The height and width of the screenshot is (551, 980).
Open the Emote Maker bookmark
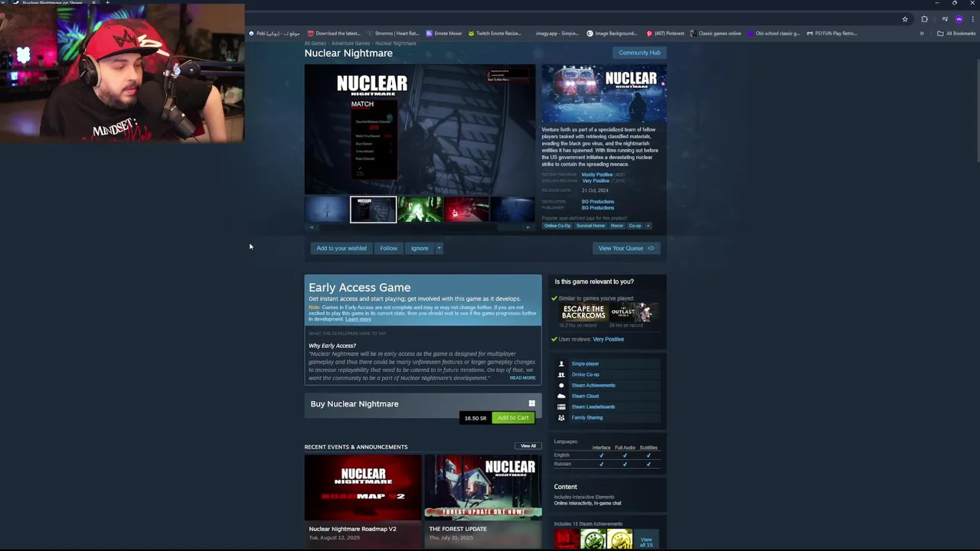[444, 34]
